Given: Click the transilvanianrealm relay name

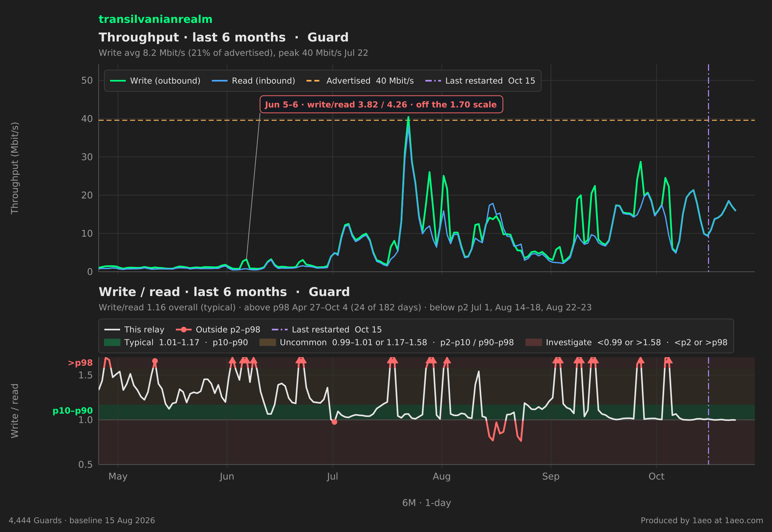Looking at the screenshot, I should (x=155, y=19).
